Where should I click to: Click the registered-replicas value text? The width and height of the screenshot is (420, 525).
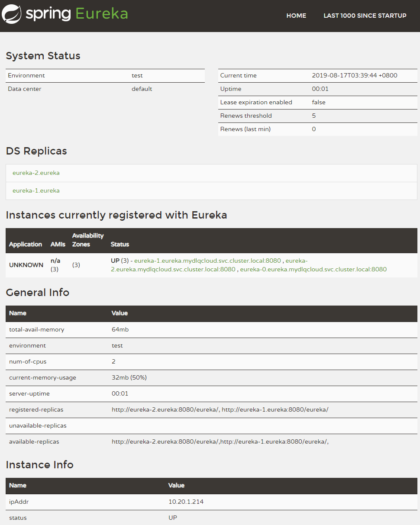pos(220,409)
